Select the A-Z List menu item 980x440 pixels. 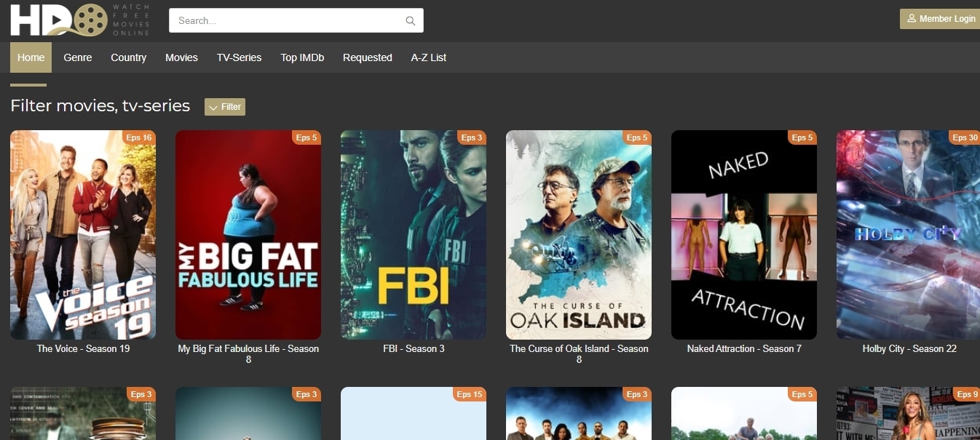point(429,57)
